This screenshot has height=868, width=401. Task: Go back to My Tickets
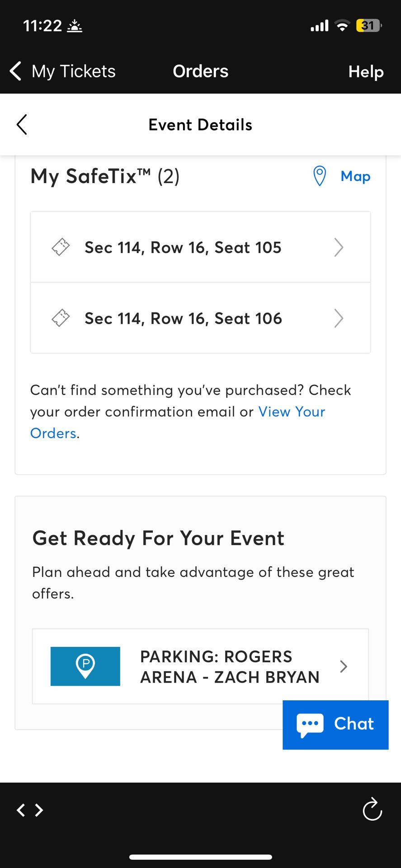click(x=62, y=71)
